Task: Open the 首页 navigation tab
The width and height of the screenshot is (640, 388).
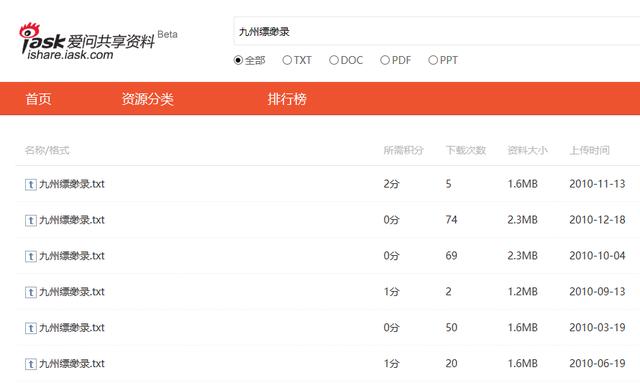Action: point(38,99)
